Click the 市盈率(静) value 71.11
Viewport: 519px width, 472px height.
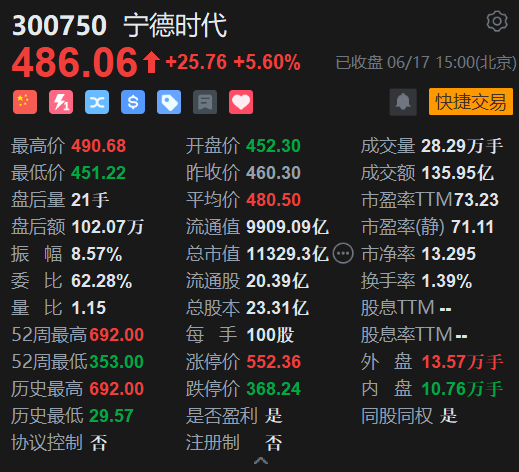click(x=472, y=227)
